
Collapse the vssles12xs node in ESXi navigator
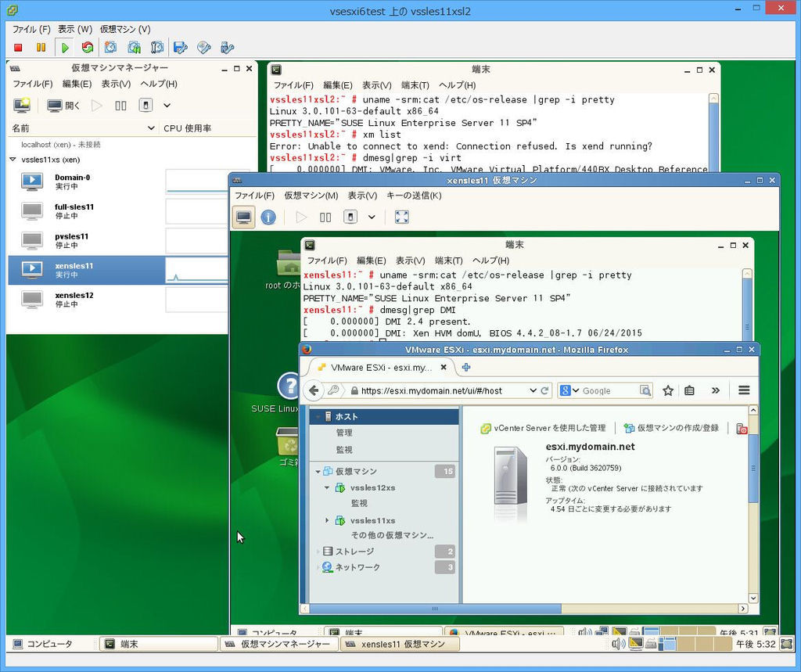[x=327, y=488]
